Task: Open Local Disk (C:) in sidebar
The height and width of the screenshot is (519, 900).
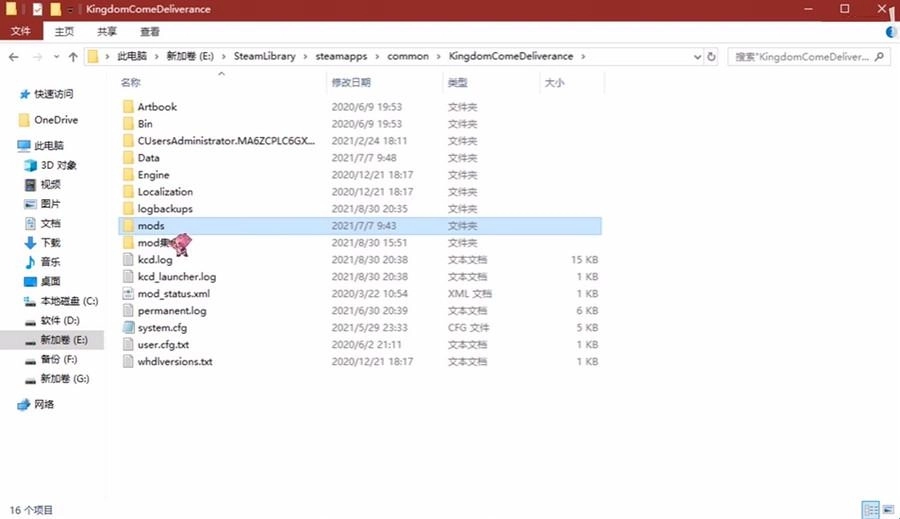Action: click(68, 301)
